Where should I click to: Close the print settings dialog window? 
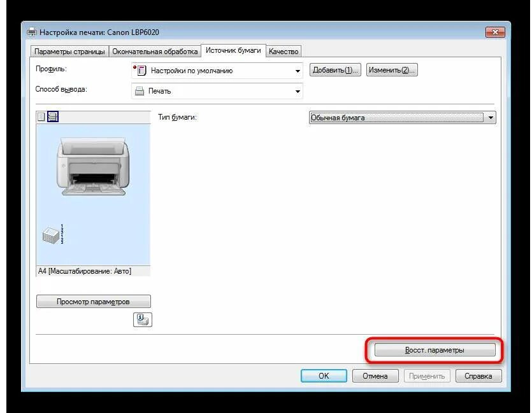pyautogui.click(x=495, y=32)
